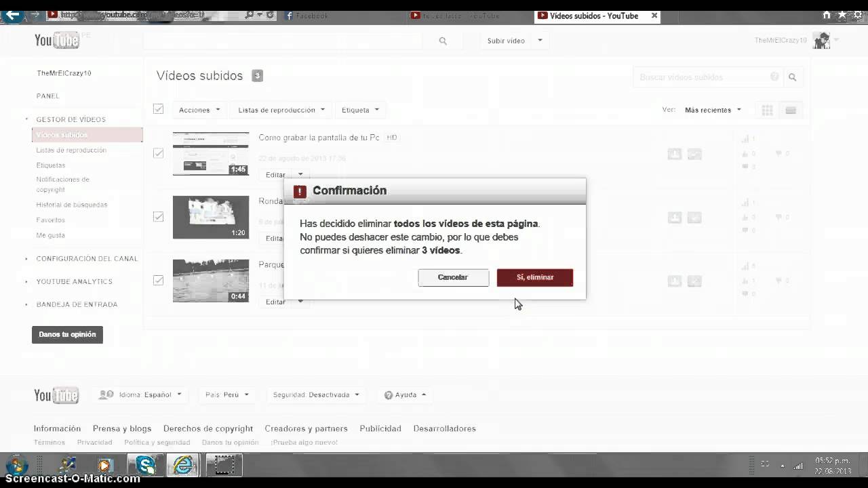This screenshot has height=488, width=868.
Task: Click the browser back arrow button
Action: tap(12, 14)
